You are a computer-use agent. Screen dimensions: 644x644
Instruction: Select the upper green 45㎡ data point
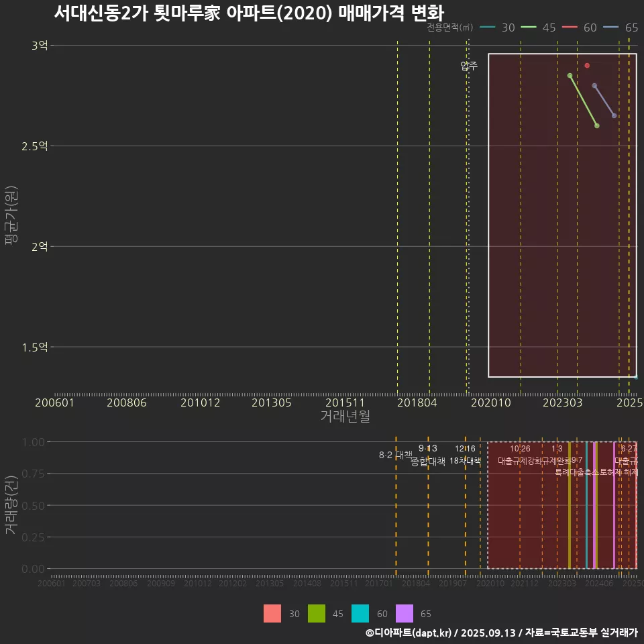570,76
